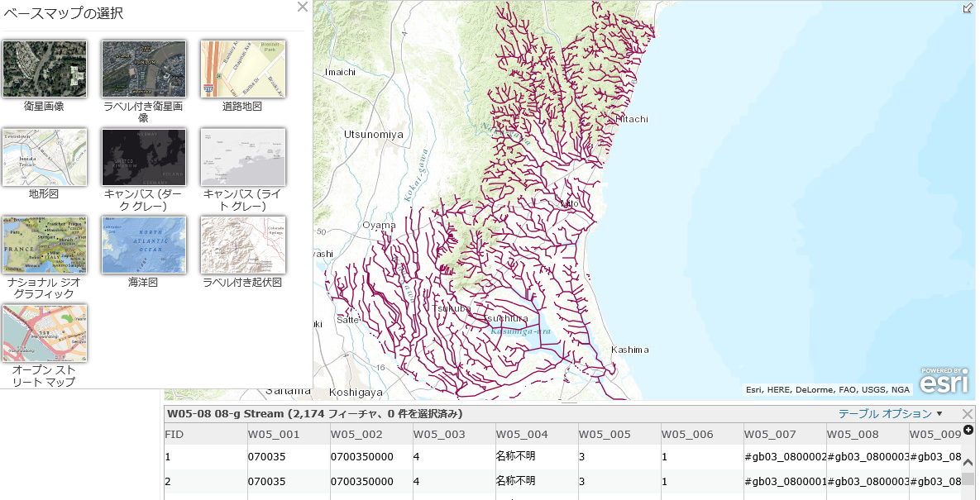Close the attribute table panel
The width and height of the screenshot is (980, 500).
pos(967,413)
